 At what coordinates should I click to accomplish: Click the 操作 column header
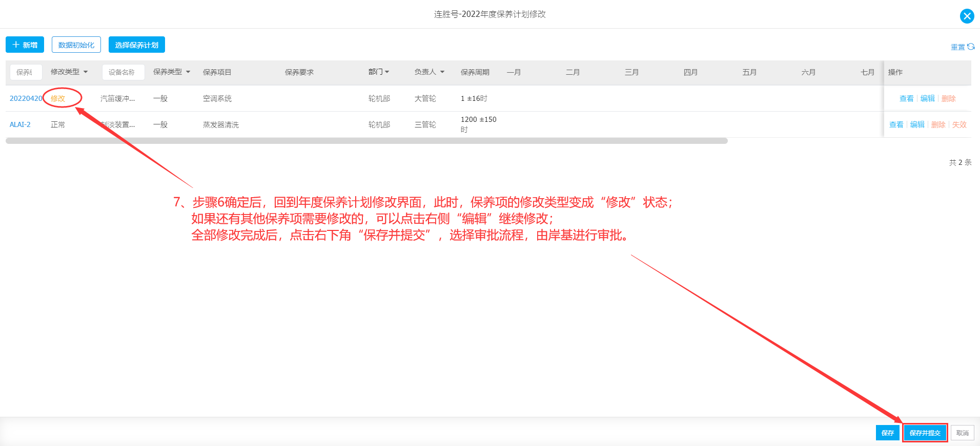click(895, 72)
